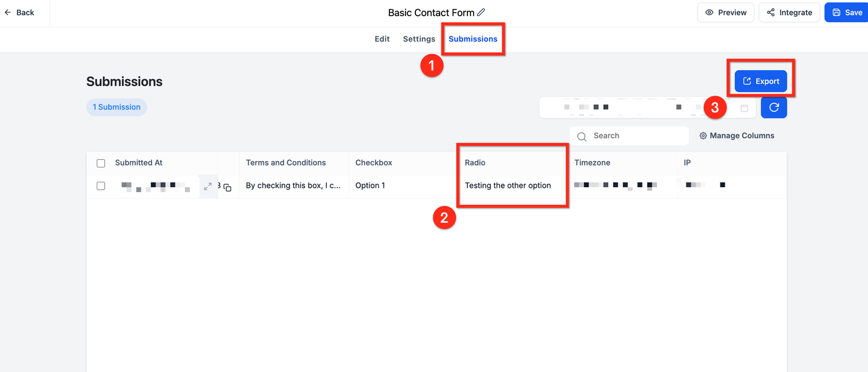Viewport: 868px width, 372px height.
Task: Click the Integrate button
Action: (789, 12)
